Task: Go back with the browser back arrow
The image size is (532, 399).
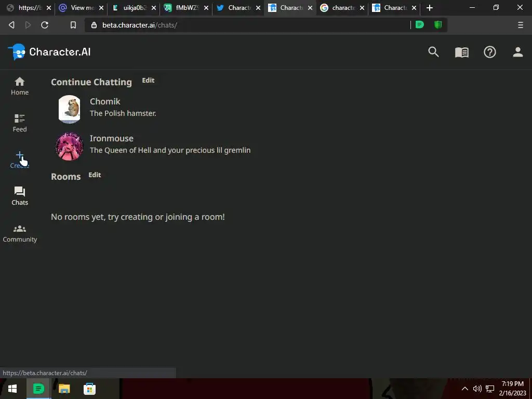Action: click(x=11, y=25)
